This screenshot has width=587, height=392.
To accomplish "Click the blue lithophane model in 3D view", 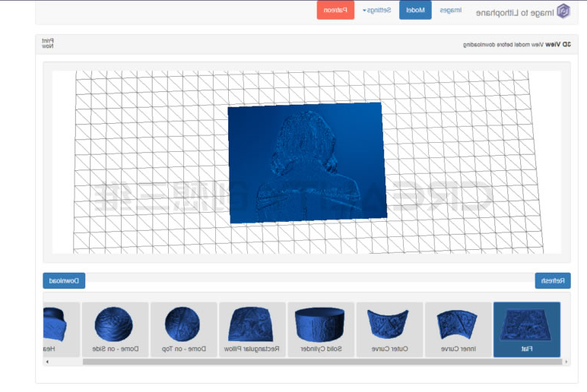I will [x=306, y=163].
